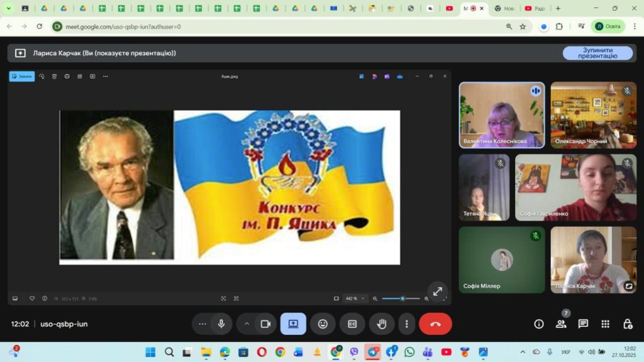Open the chat with everyone panel
The image size is (644, 362).
[583, 324]
